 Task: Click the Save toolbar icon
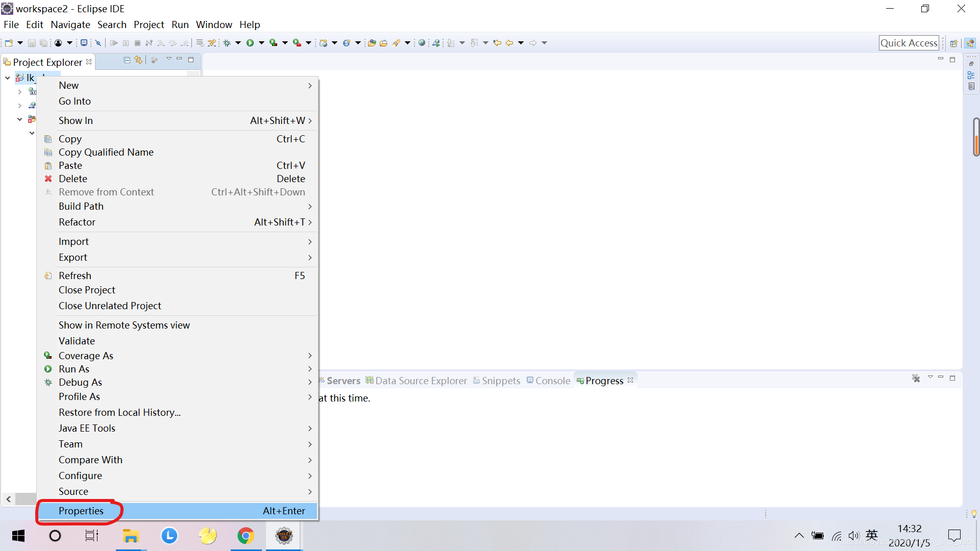(x=32, y=43)
